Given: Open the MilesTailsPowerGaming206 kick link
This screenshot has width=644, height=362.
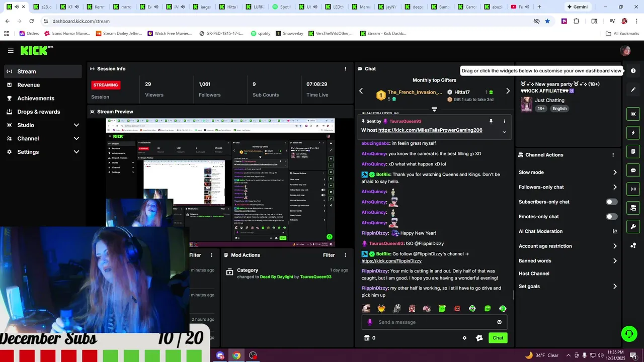Looking at the screenshot, I should [430, 130].
